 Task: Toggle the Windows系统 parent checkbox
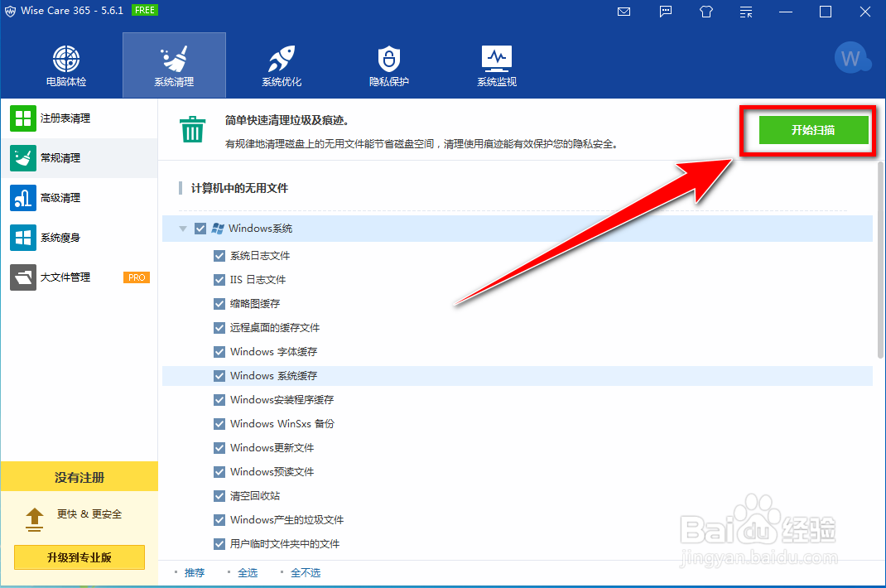(200, 228)
